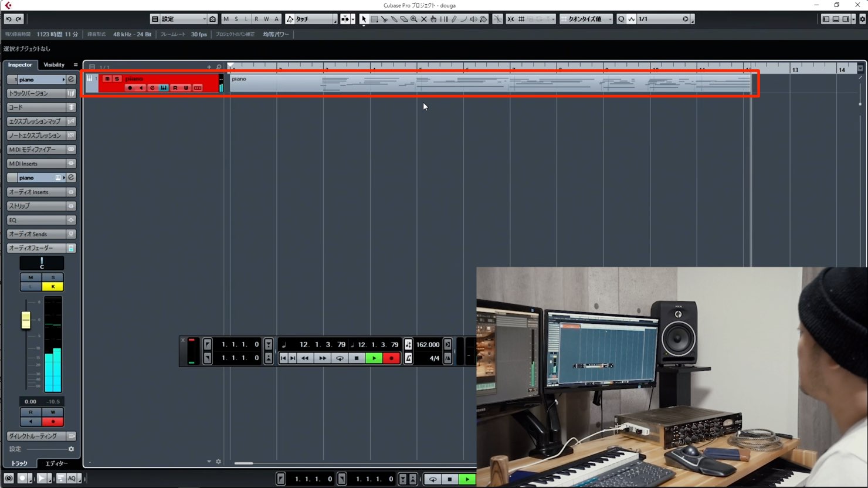Open the クオンタイズ値 quantize preset dropdown
This screenshot has height=488, width=868.
586,19
